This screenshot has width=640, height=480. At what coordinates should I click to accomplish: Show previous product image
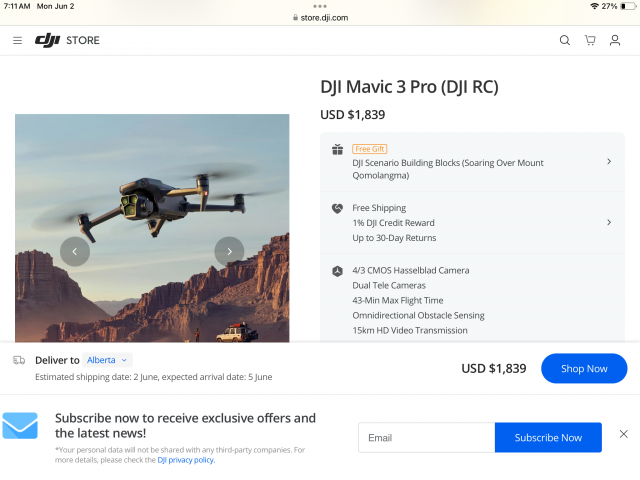(x=75, y=251)
